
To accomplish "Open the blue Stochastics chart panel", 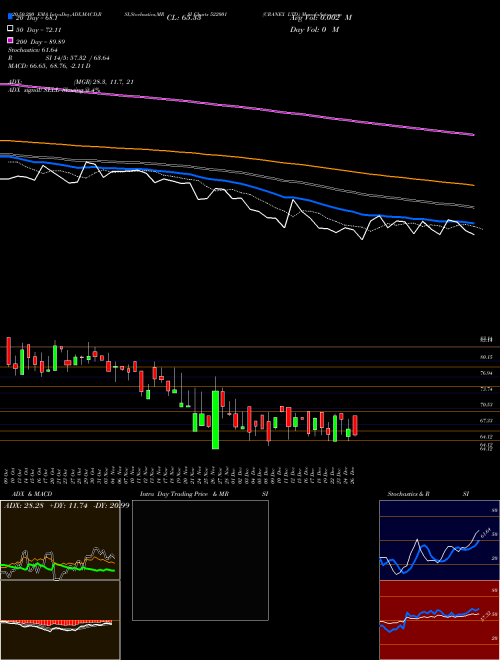I will 439,540.
